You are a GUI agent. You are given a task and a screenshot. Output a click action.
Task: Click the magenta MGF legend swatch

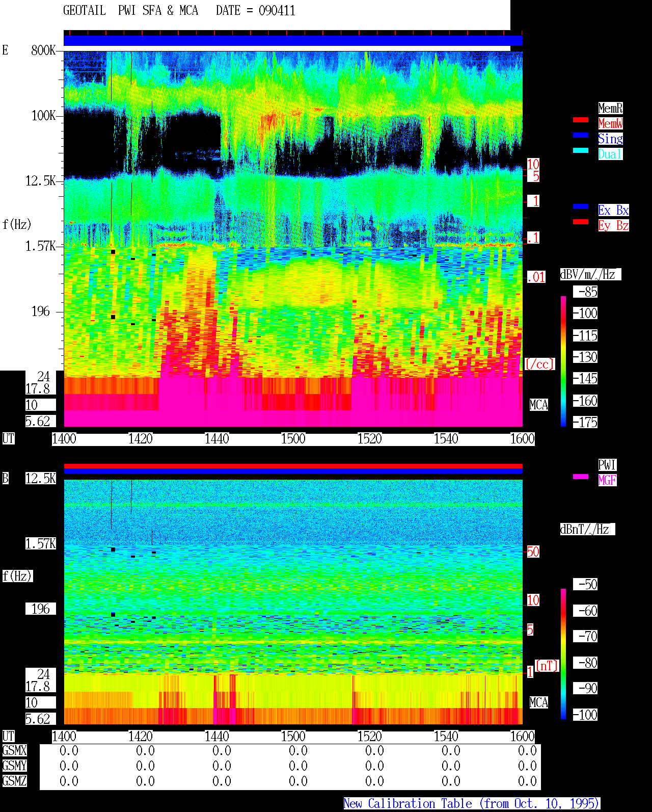click(x=581, y=477)
